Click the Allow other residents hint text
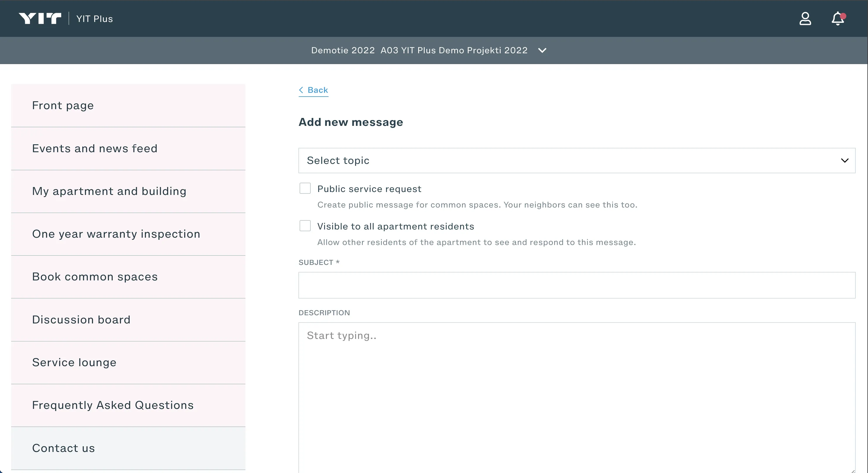Viewport: 868px width, 473px height. click(476, 242)
